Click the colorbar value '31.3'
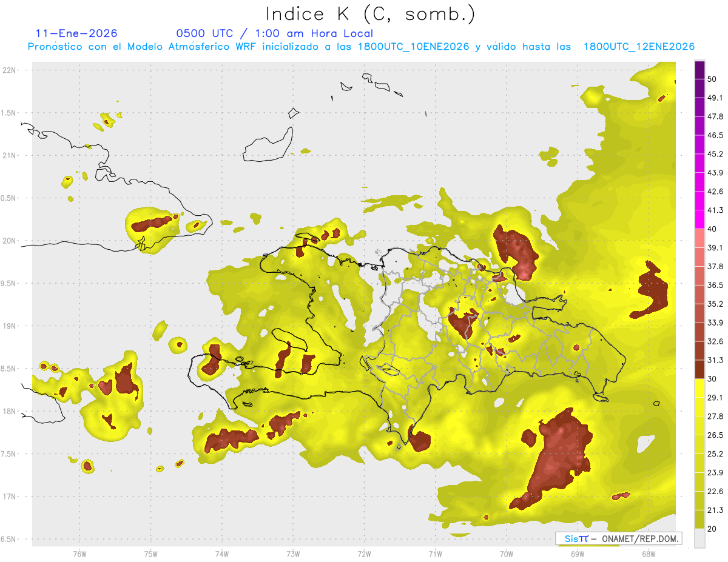The image size is (728, 562). tap(715, 360)
